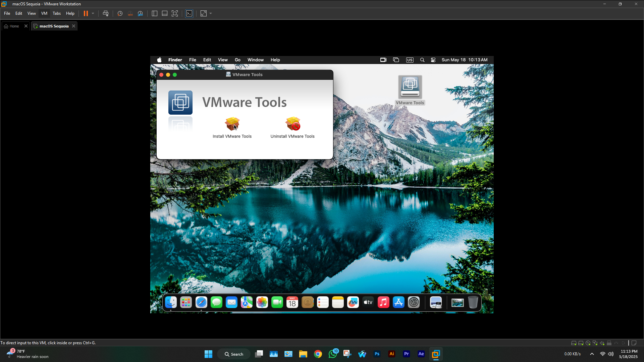This screenshot has width=644, height=362.
Task: Click the take snapshot clock icon
Action: coord(120,13)
